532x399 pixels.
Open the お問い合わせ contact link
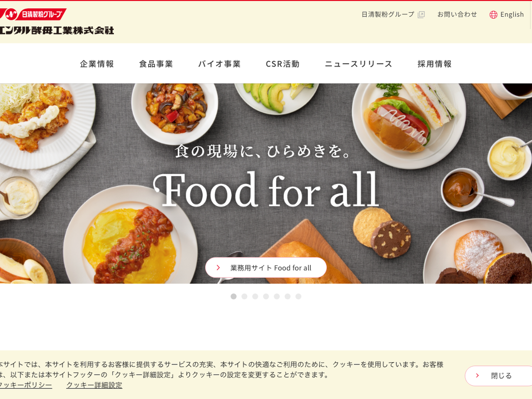pos(457,14)
